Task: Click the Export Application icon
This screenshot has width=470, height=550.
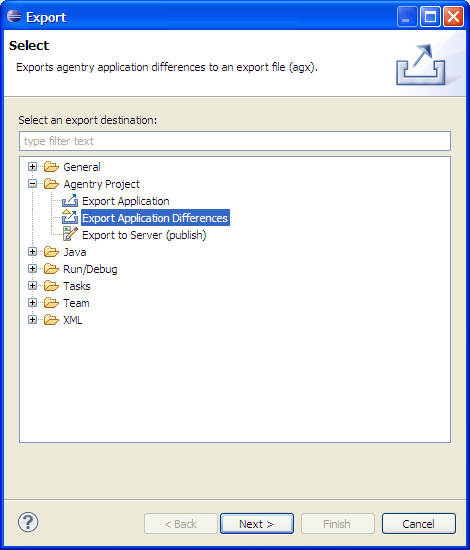Action: tap(70, 201)
